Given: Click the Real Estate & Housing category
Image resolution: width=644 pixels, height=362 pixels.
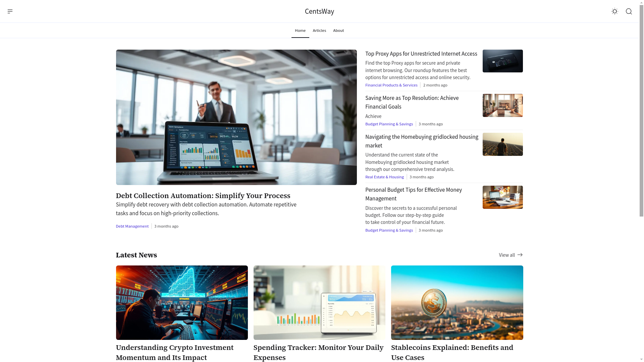Looking at the screenshot, I should click(384, 177).
